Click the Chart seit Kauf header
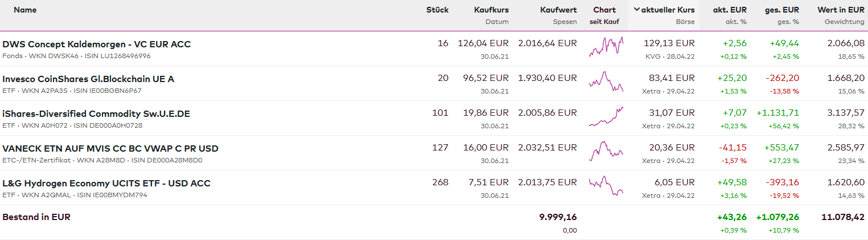The image size is (868, 240). pyautogui.click(x=604, y=10)
